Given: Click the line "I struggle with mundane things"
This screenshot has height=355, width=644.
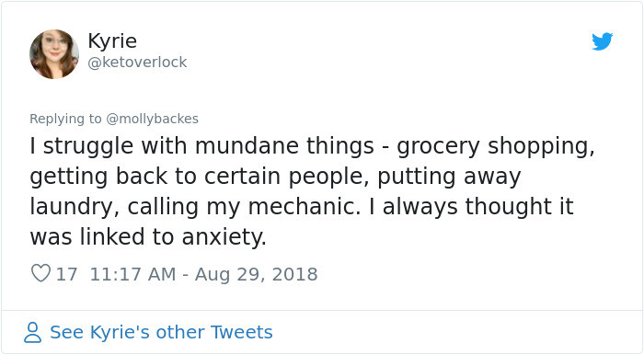Looking at the screenshot, I should click(201, 146).
